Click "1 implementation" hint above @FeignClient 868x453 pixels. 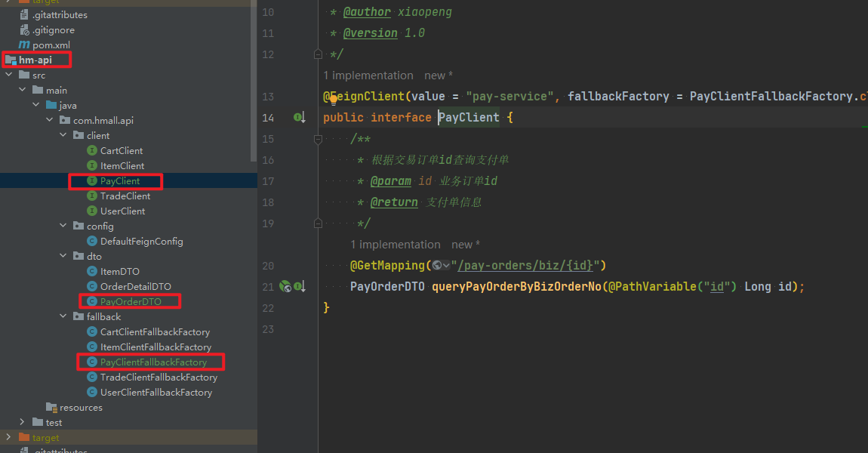click(368, 75)
